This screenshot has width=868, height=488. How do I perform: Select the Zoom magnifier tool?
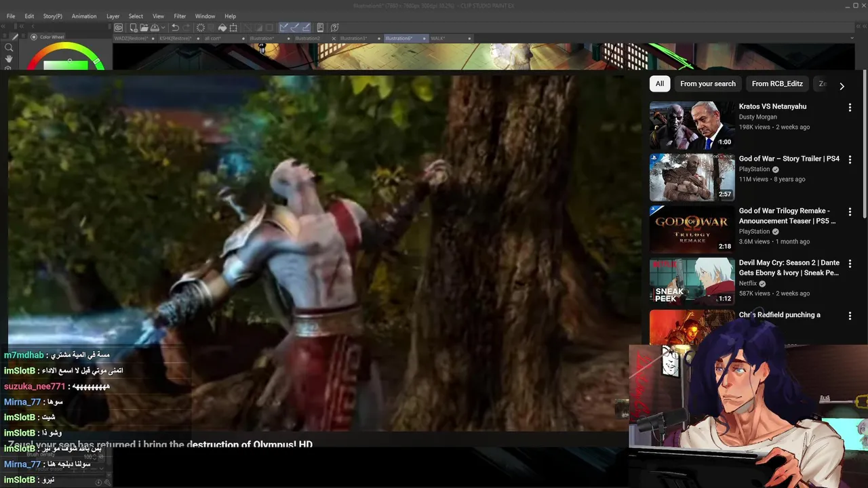(x=9, y=47)
